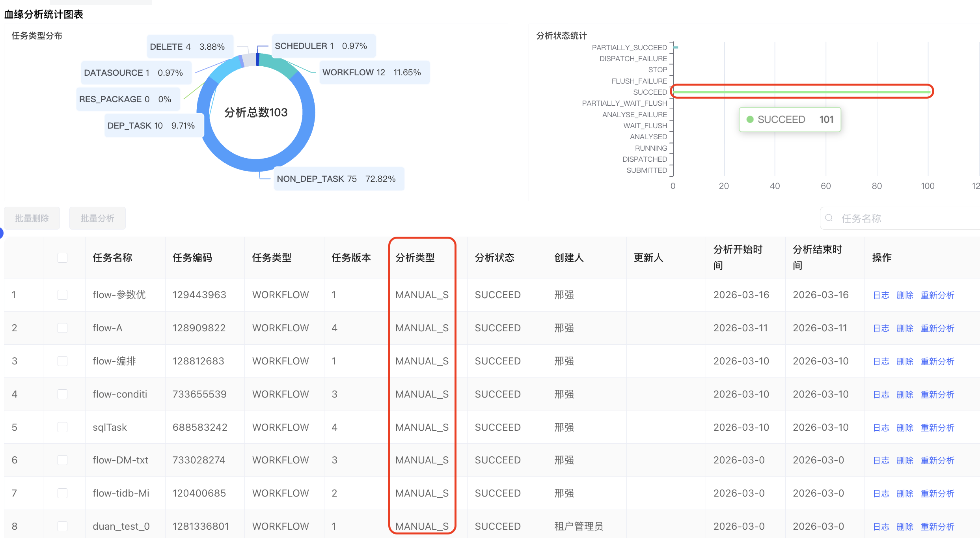Check the checkbox for flow-参数优 row

point(62,295)
